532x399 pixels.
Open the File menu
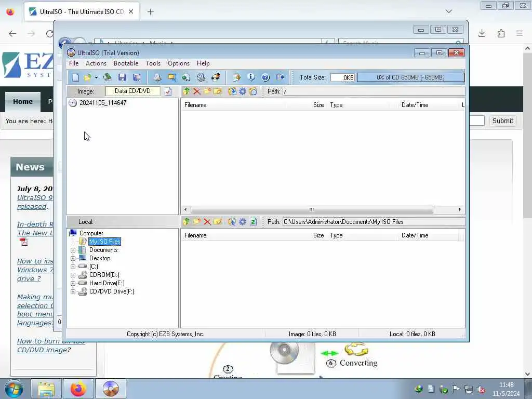click(x=74, y=63)
